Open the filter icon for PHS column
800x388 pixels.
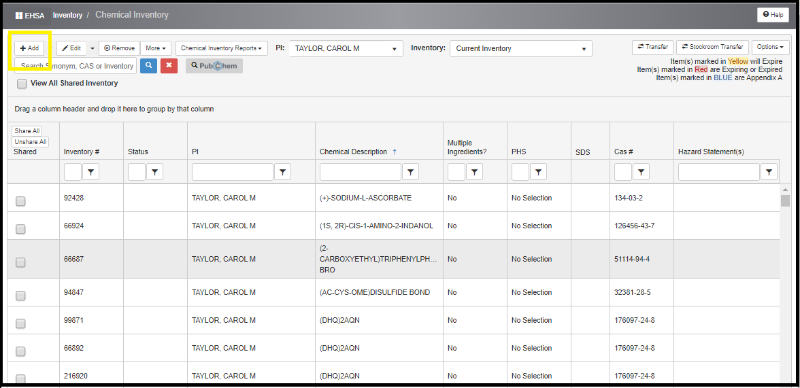pos(538,173)
